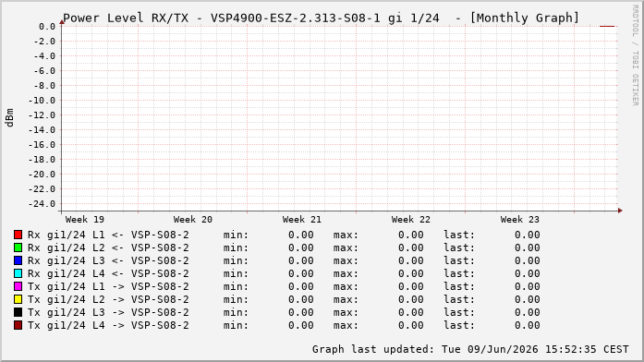Screen dimensions: 644x362
Task: Click legend label 'Rx gi1/24 L2 <- VSP-S08-2'
Action: [108, 247]
